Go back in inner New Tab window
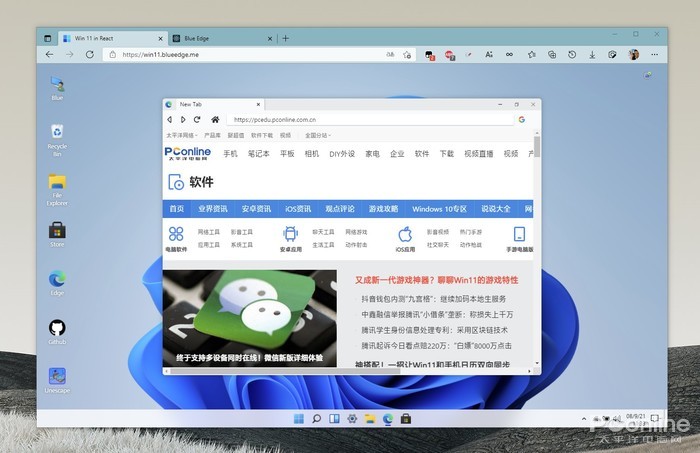 (x=169, y=119)
